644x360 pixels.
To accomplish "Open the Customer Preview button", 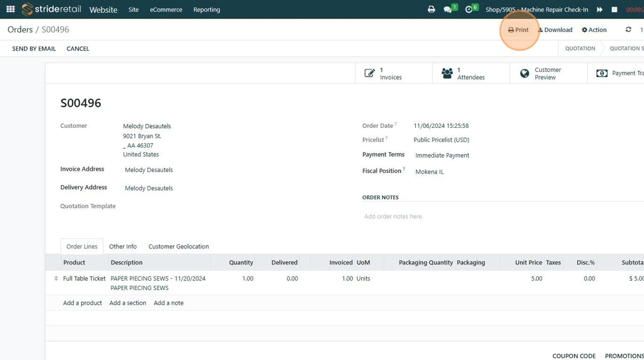I will (x=549, y=73).
